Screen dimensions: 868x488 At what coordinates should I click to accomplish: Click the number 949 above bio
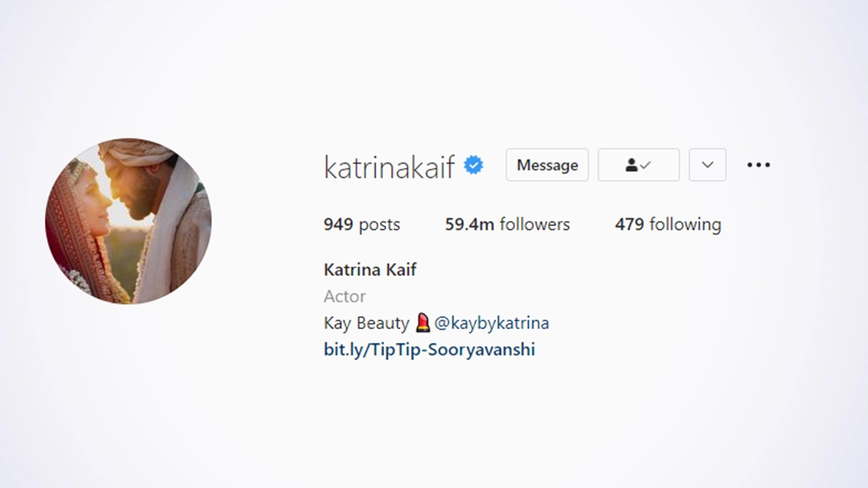click(x=339, y=225)
